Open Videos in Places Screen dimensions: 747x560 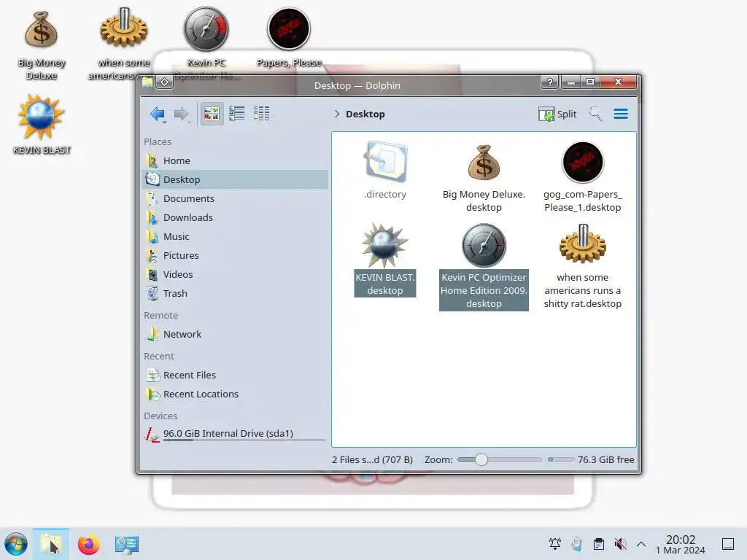pyautogui.click(x=236, y=275)
